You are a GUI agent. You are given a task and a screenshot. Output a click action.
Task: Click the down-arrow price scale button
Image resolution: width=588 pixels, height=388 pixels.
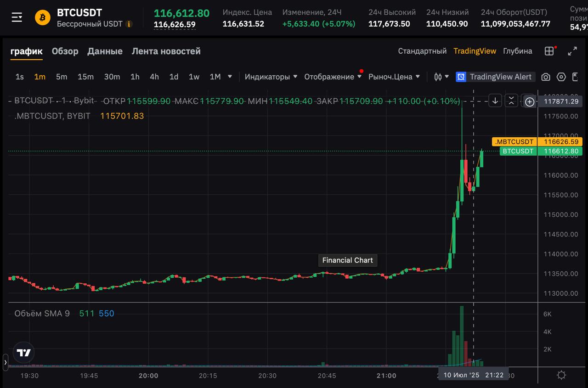point(495,101)
